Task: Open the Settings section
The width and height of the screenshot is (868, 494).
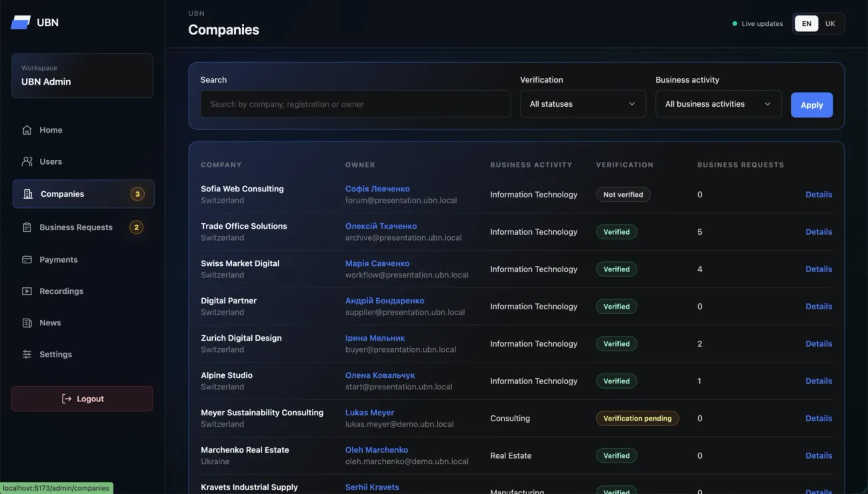Action: point(83,354)
